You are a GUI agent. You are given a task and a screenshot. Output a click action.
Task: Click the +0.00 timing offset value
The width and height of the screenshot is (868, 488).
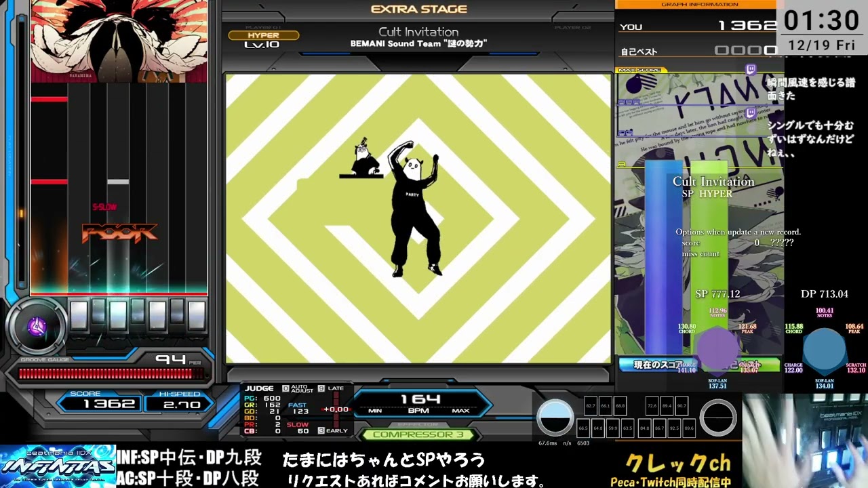pos(336,409)
